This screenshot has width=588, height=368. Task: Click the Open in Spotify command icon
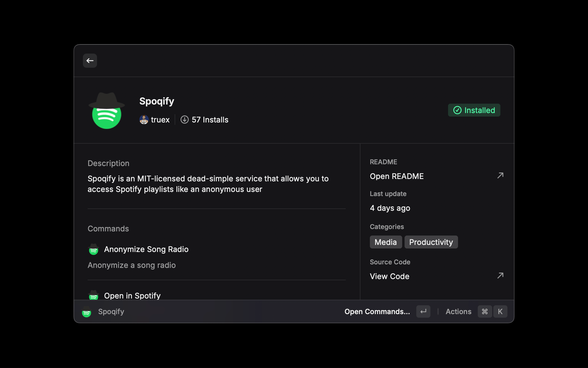[x=93, y=295]
